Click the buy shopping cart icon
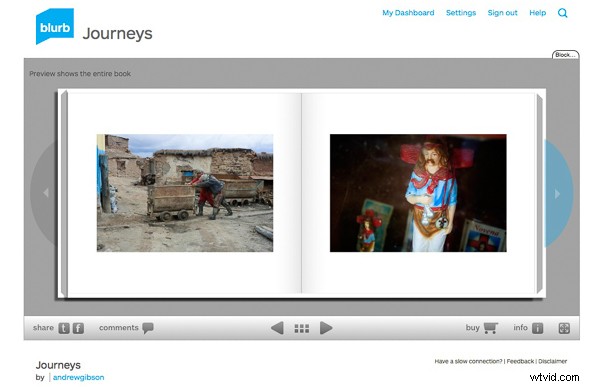 [491, 328]
